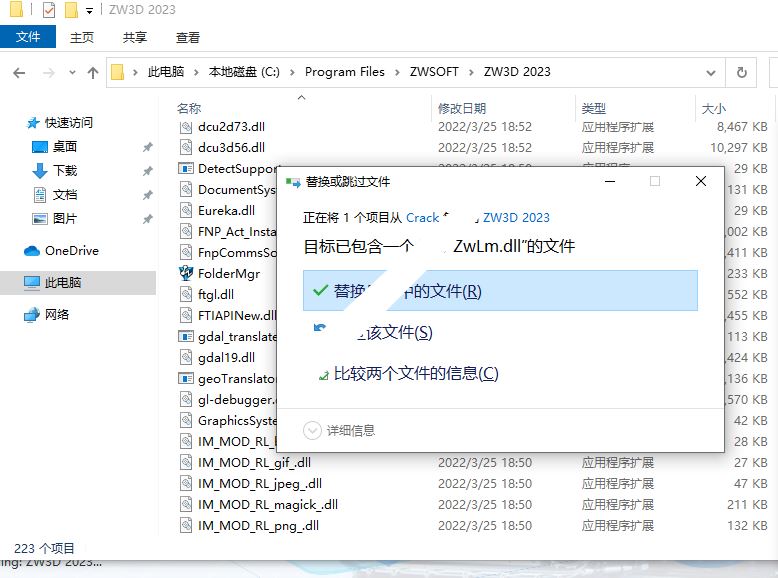Select file name FTIAPINew.dll

(x=237, y=316)
